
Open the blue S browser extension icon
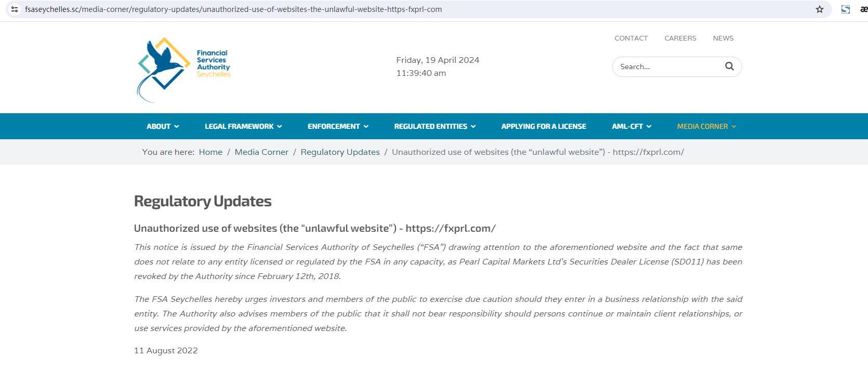pos(846,9)
